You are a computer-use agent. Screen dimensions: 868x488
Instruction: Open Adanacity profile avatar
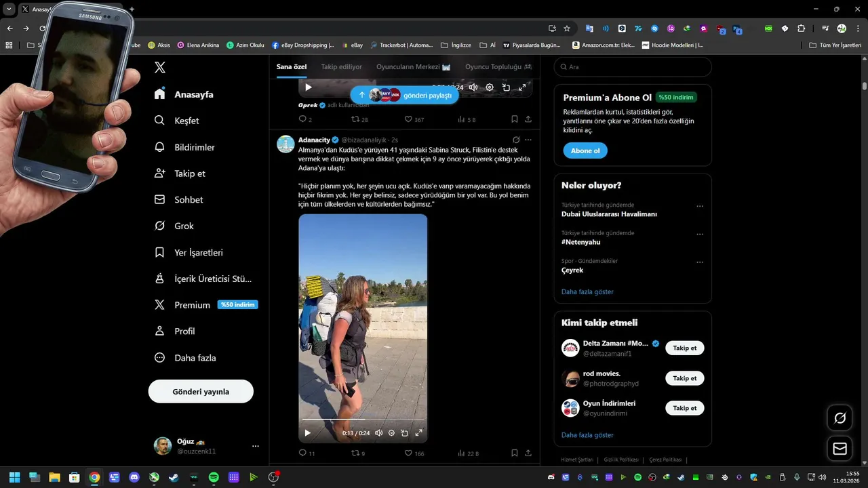coord(286,144)
